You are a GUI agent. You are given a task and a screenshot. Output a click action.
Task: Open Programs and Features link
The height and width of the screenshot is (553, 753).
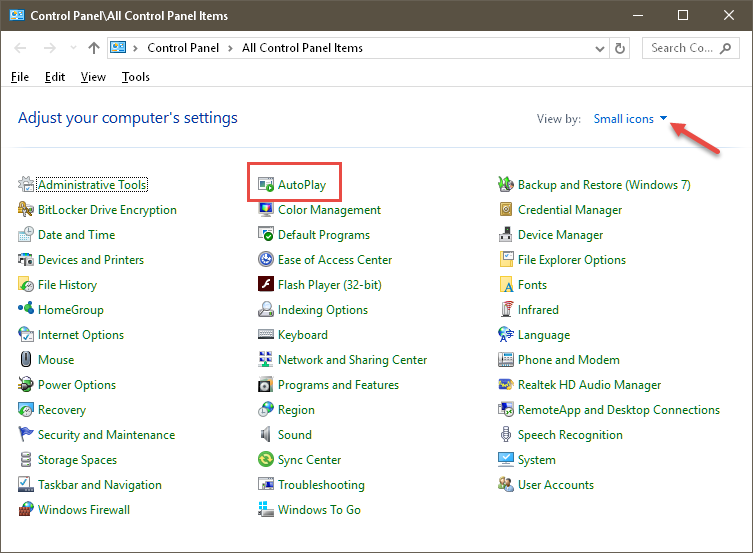(x=338, y=385)
